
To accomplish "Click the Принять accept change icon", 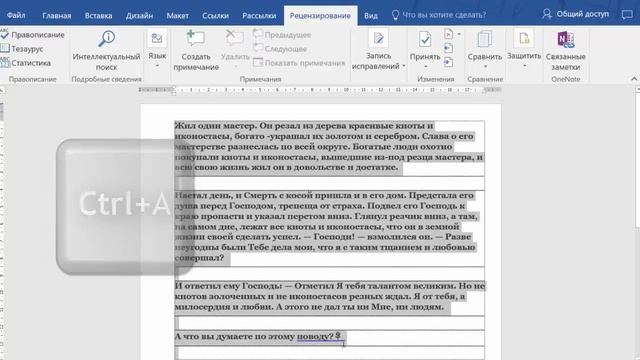I will 425,40.
